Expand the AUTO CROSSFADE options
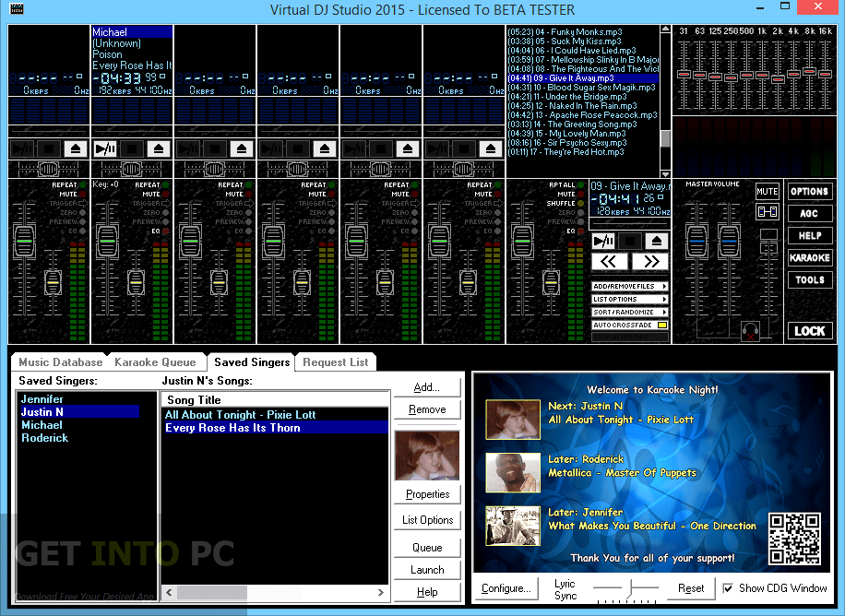The image size is (845, 616). tap(630, 325)
